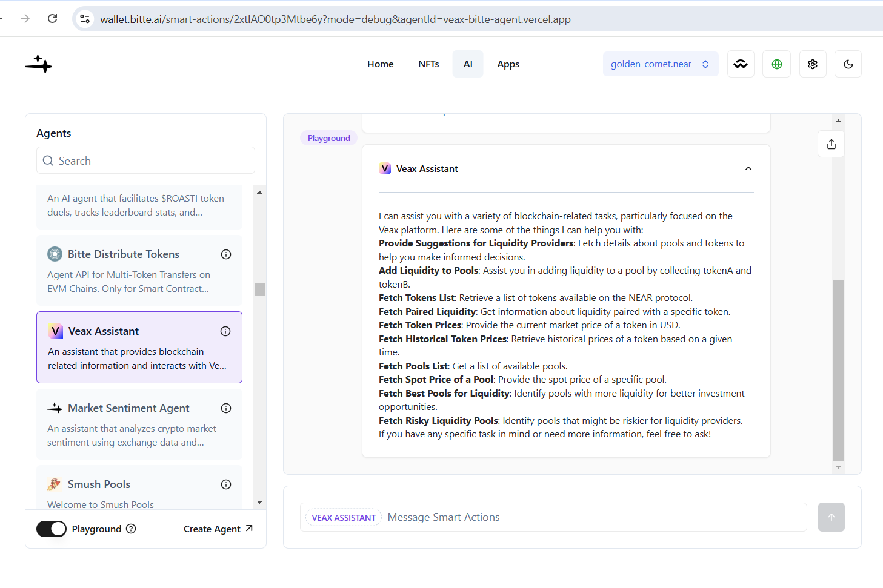Click info icon for Bitte Distribute Tokens
The image size is (883, 588).
(226, 254)
